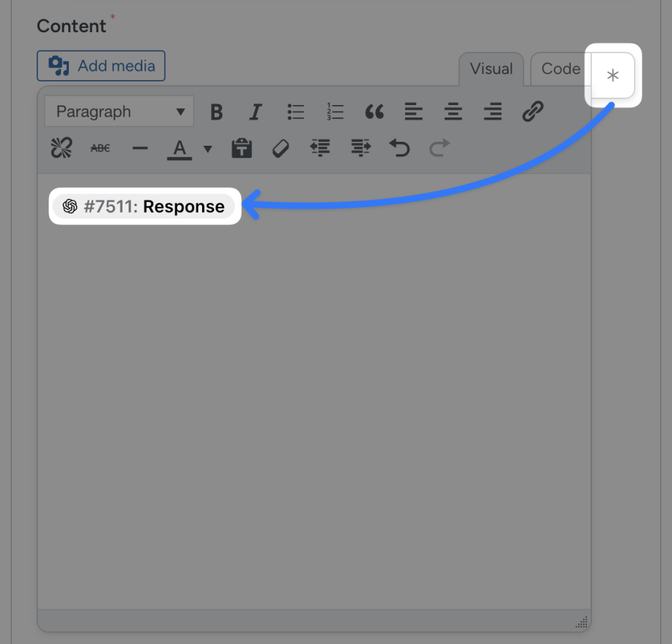Open the insert link tool

coord(533,112)
